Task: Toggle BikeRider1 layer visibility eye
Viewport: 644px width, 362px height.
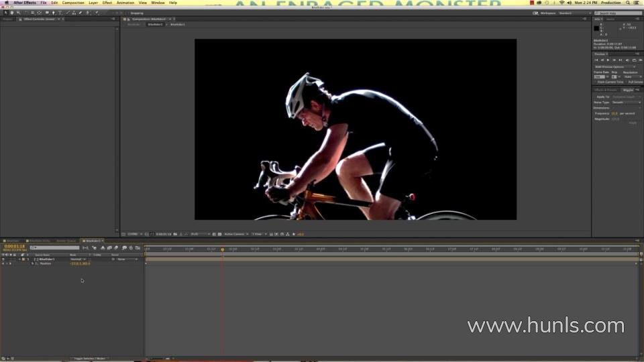Action: click(x=3, y=259)
